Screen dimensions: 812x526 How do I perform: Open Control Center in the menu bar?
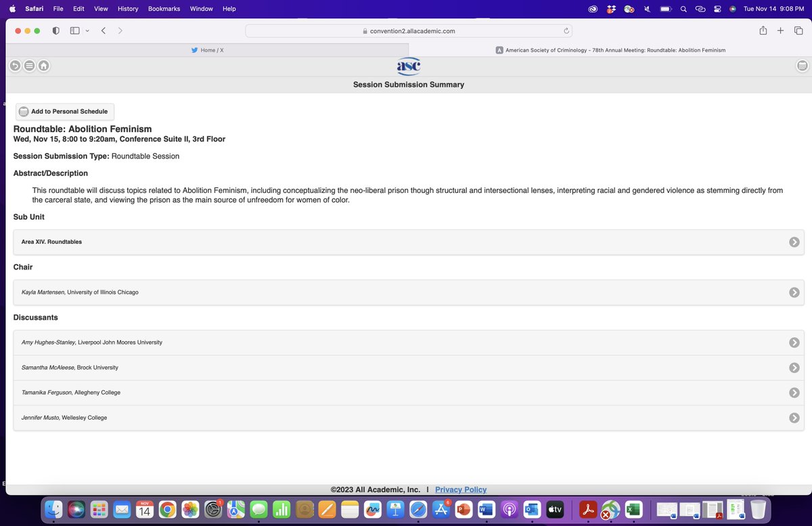(x=717, y=9)
